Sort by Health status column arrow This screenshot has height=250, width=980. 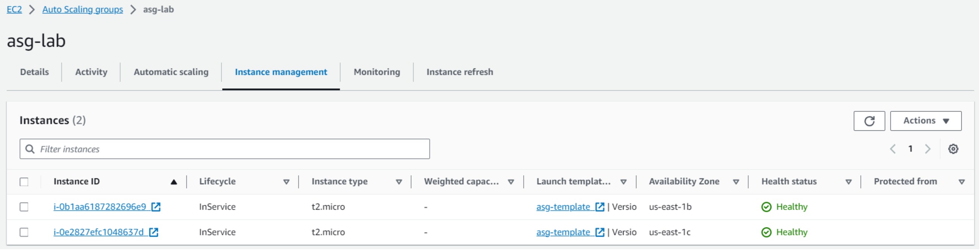tap(848, 182)
